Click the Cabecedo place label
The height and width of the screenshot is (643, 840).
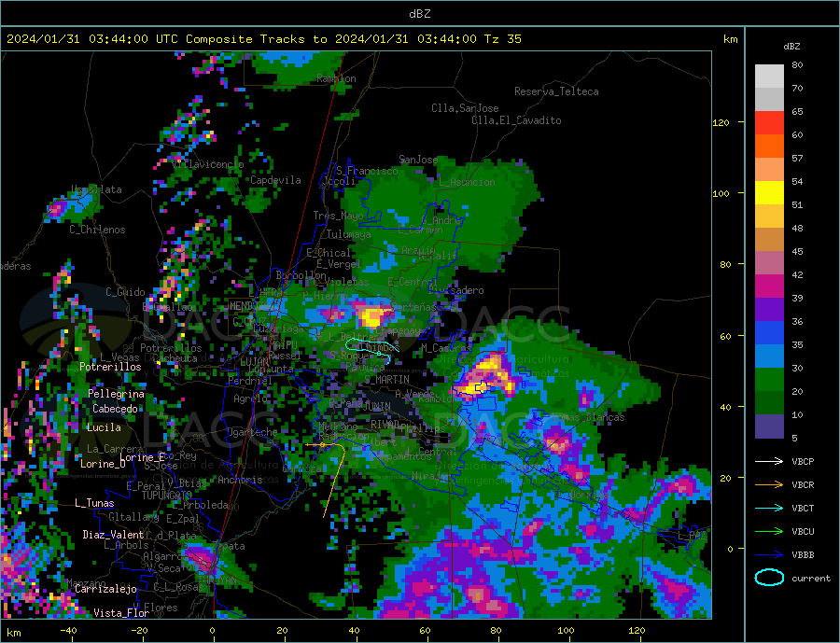(115, 409)
